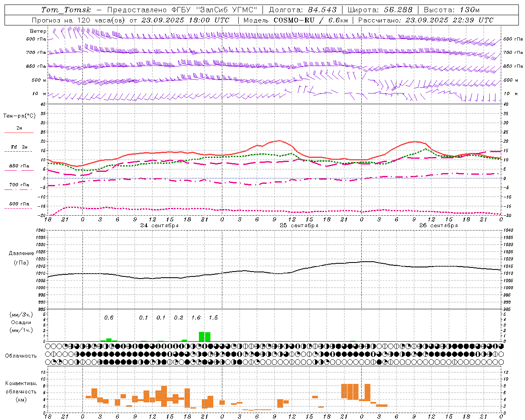Click the 'Модель COSMO-RU / 6.6км' model label

tap(296, 20)
